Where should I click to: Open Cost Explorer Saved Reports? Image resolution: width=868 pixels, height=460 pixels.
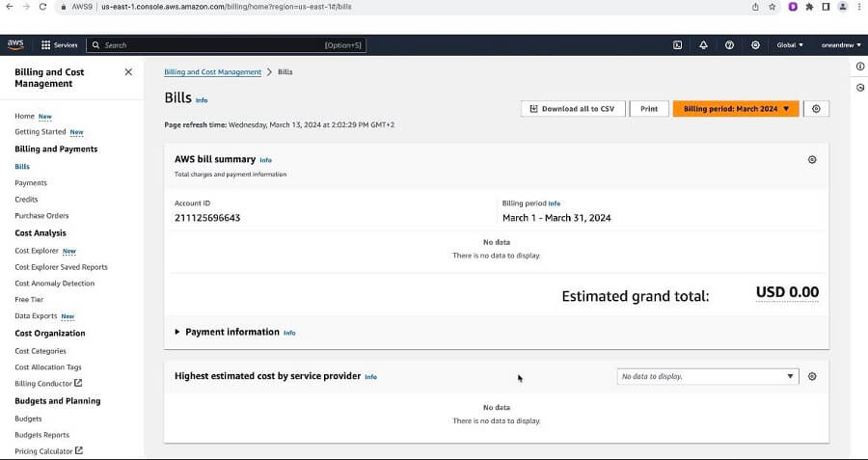[x=62, y=267]
